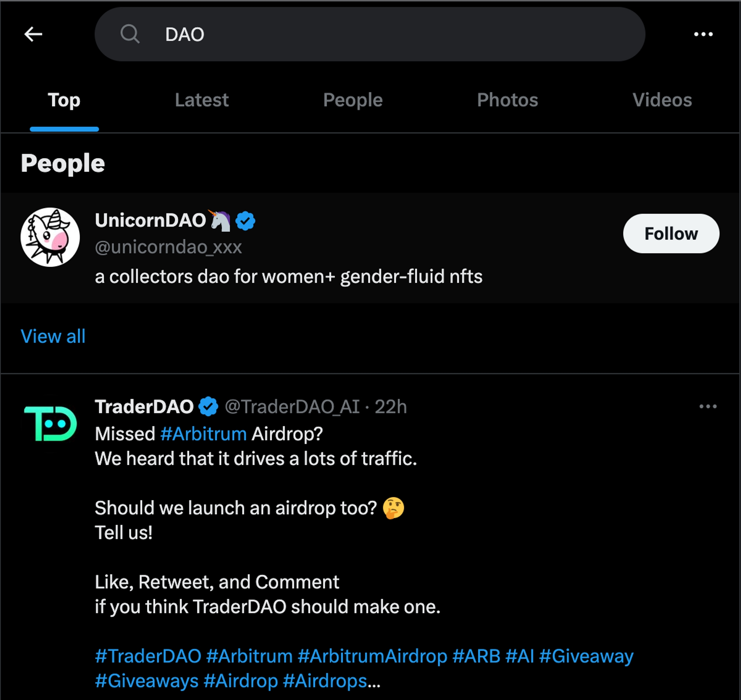Image resolution: width=741 pixels, height=700 pixels.
Task: Click UnicornDAO's blue verified badge
Action: (245, 220)
